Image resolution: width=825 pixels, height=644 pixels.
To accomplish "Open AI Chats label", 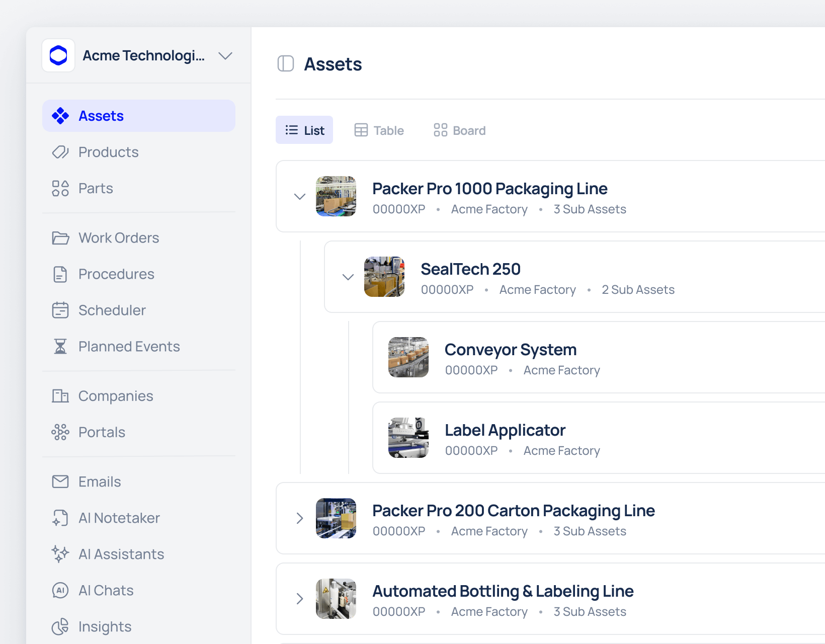I will (106, 590).
